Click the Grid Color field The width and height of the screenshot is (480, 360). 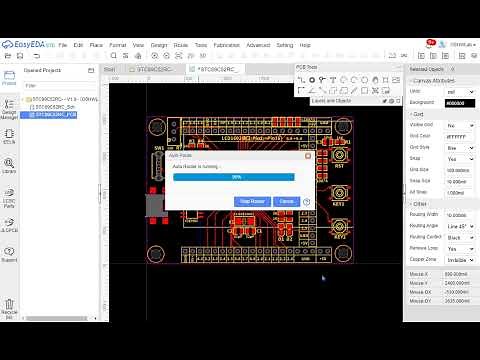(460, 137)
